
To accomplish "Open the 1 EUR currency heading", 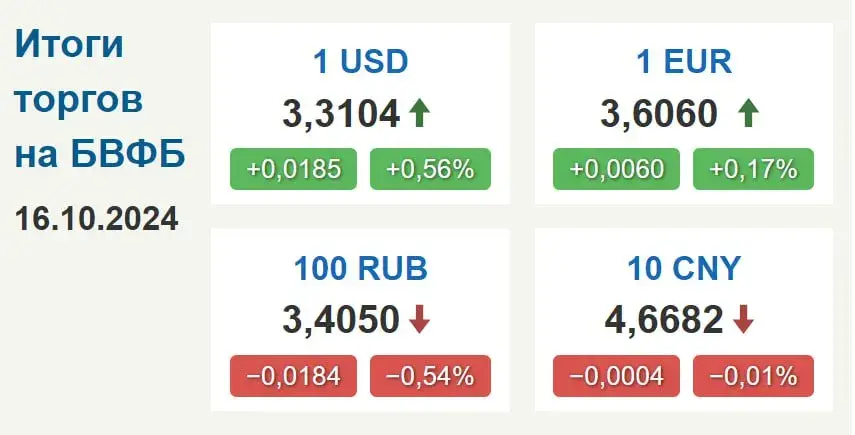I will tap(684, 62).
